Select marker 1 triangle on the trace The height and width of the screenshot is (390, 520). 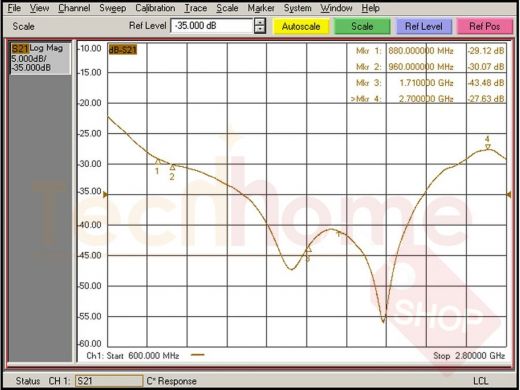click(x=158, y=162)
